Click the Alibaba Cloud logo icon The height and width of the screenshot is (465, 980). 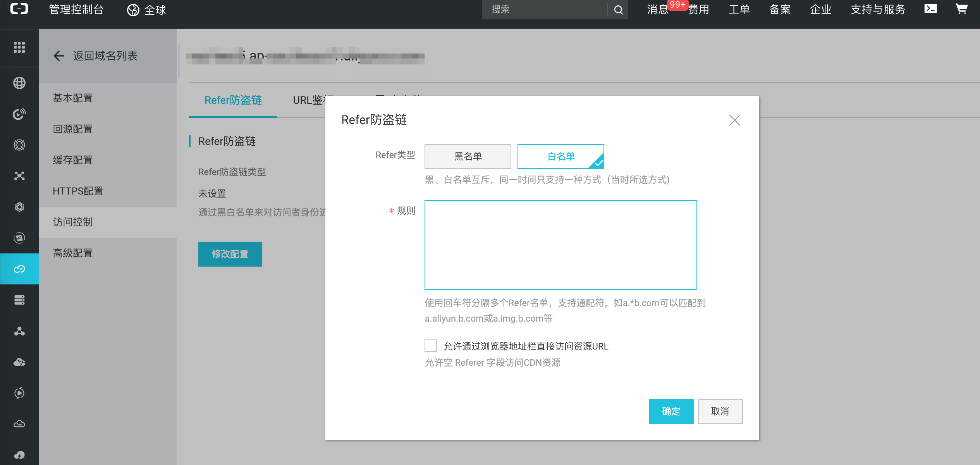tap(19, 9)
